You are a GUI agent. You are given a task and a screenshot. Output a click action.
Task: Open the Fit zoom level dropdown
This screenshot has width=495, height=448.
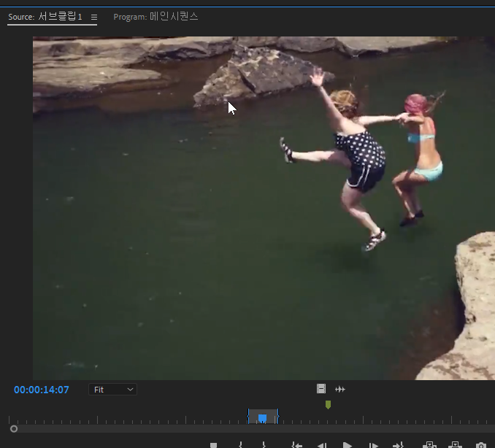113,390
